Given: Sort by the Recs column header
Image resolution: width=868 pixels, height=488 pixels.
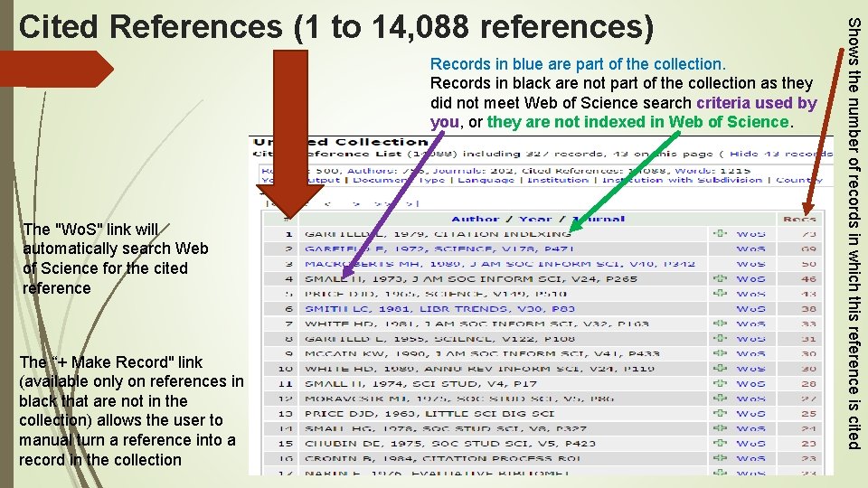Looking at the screenshot, I should (x=799, y=219).
